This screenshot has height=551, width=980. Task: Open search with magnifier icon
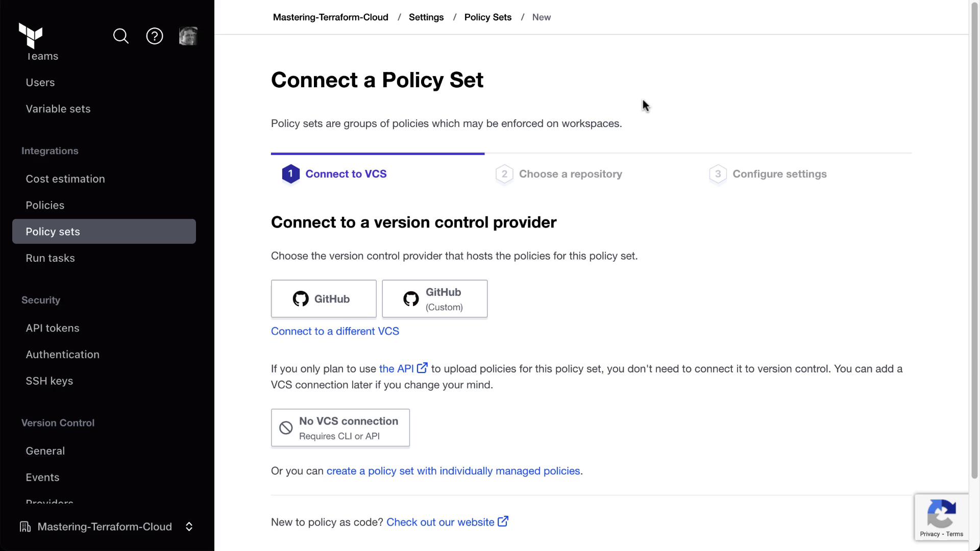[x=121, y=36]
